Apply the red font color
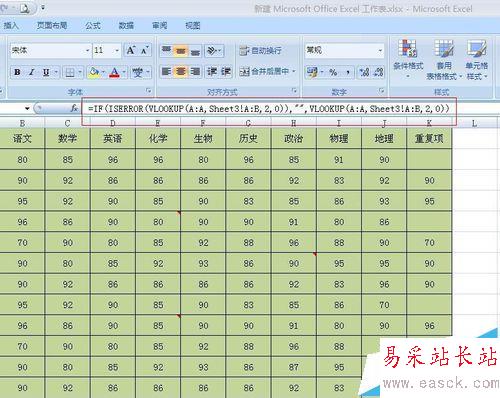Screen dimensions: 500x398 click(114, 72)
